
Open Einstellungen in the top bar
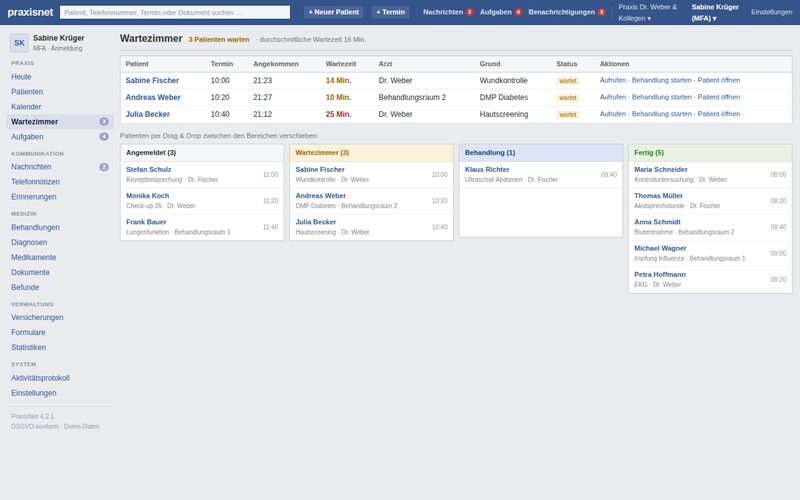click(771, 12)
